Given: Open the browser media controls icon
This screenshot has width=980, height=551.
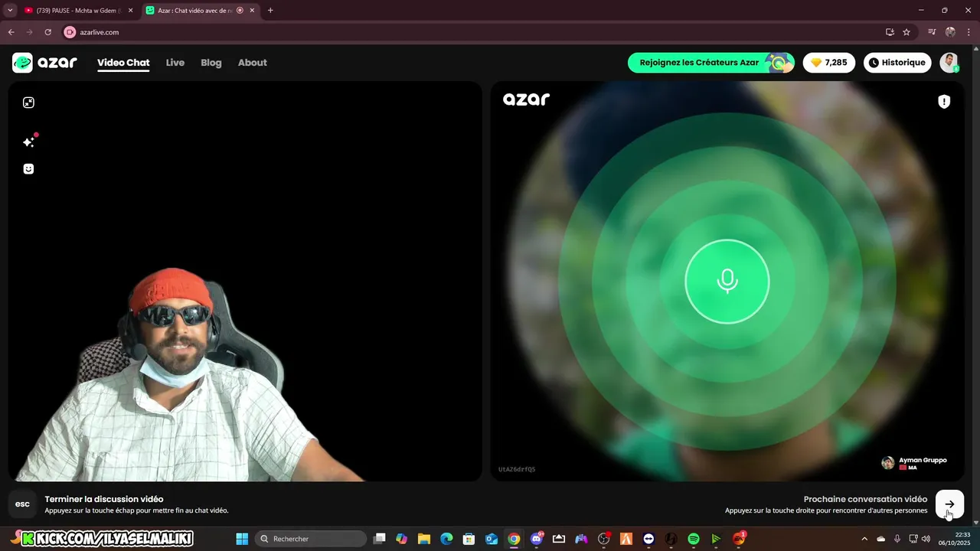Looking at the screenshot, I should tap(932, 32).
